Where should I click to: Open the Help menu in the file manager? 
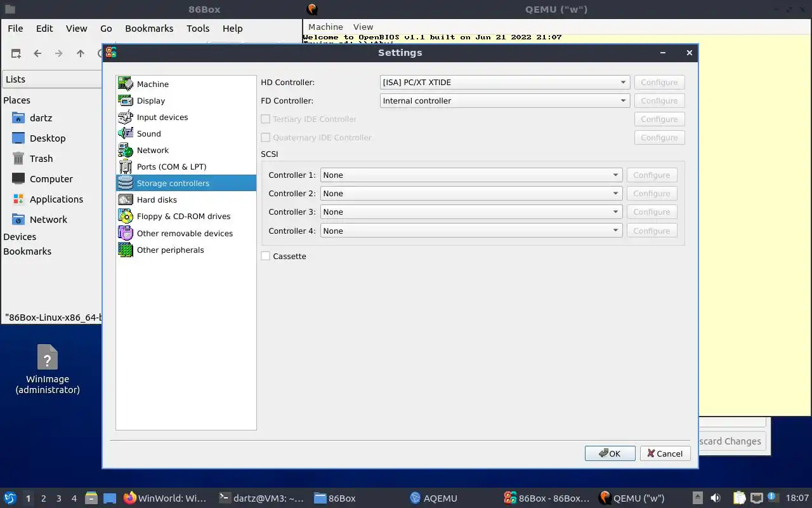pos(232,28)
